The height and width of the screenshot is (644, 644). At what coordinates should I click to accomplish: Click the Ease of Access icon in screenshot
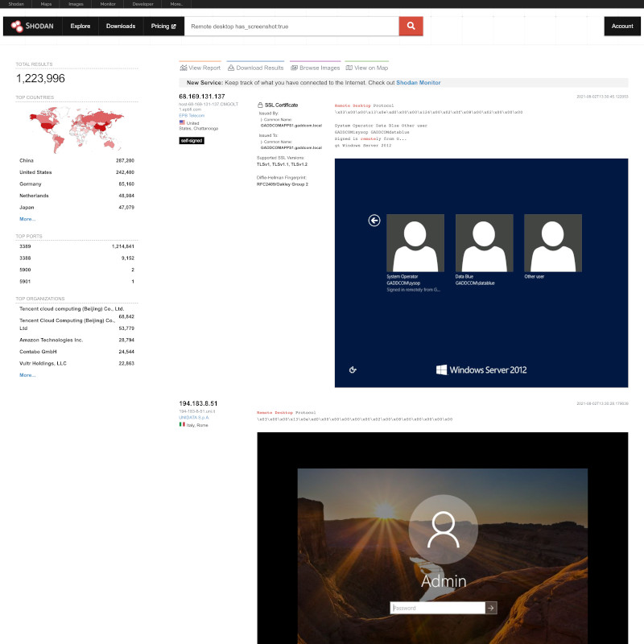pos(353,369)
